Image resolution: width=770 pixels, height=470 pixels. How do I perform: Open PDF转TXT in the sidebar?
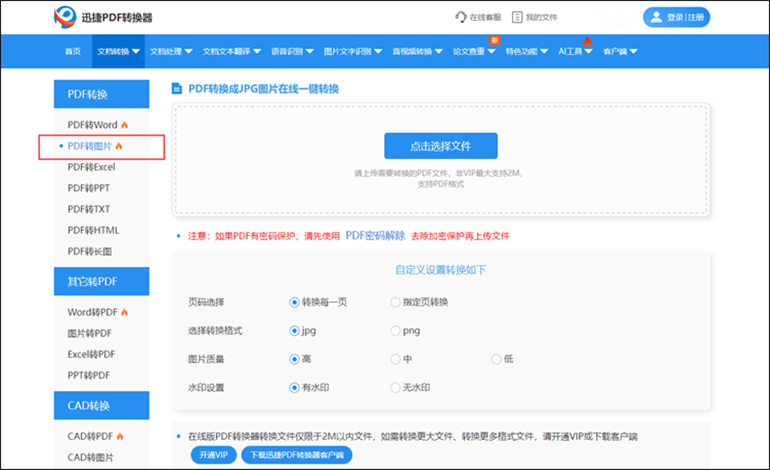(88, 209)
